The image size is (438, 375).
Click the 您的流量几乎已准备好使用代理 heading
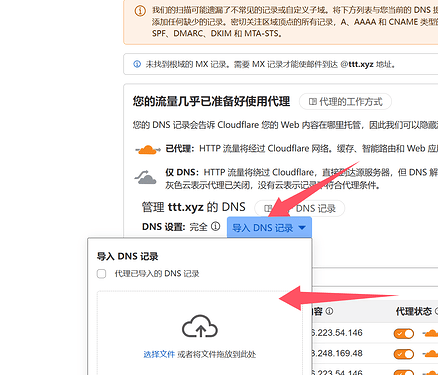point(211,101)
